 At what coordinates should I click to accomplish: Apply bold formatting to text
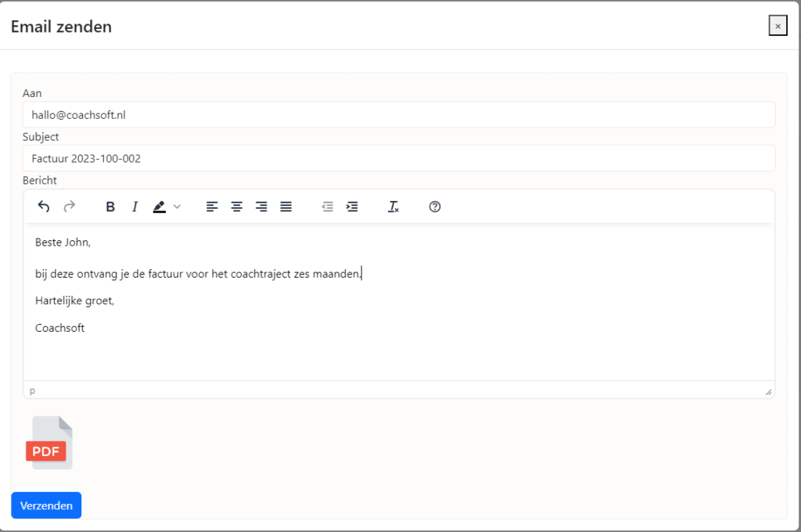pos(110,207)
